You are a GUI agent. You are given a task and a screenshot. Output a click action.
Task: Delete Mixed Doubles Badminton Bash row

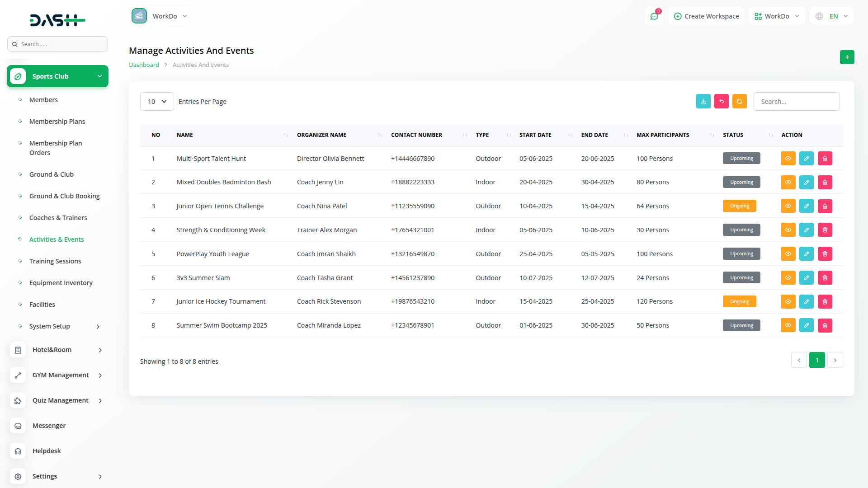825,183
